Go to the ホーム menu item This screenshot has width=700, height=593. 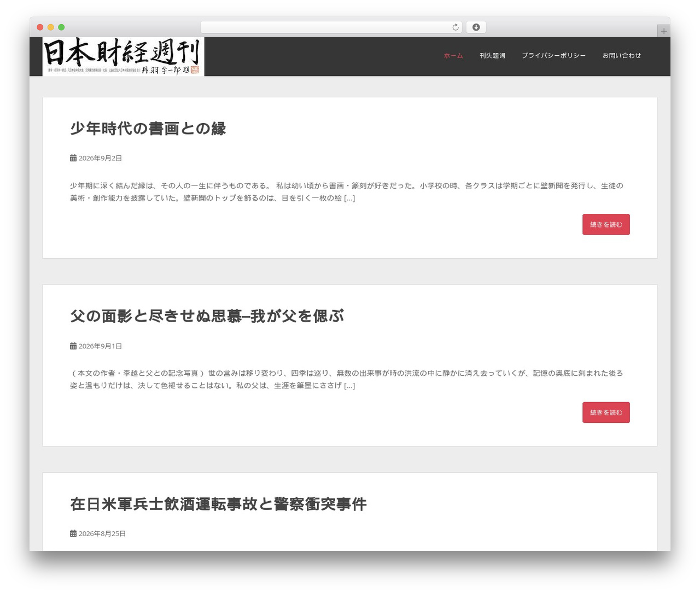(453, 56)
